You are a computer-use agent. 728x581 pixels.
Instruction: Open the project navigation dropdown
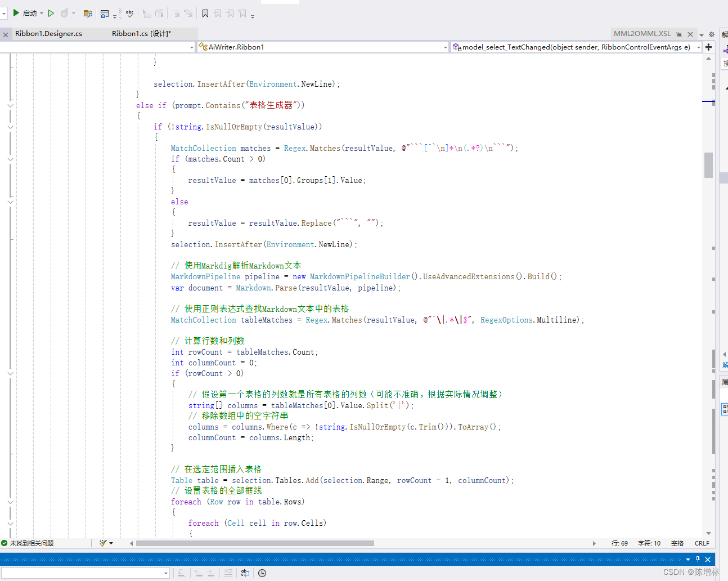(x=192, y=47)
